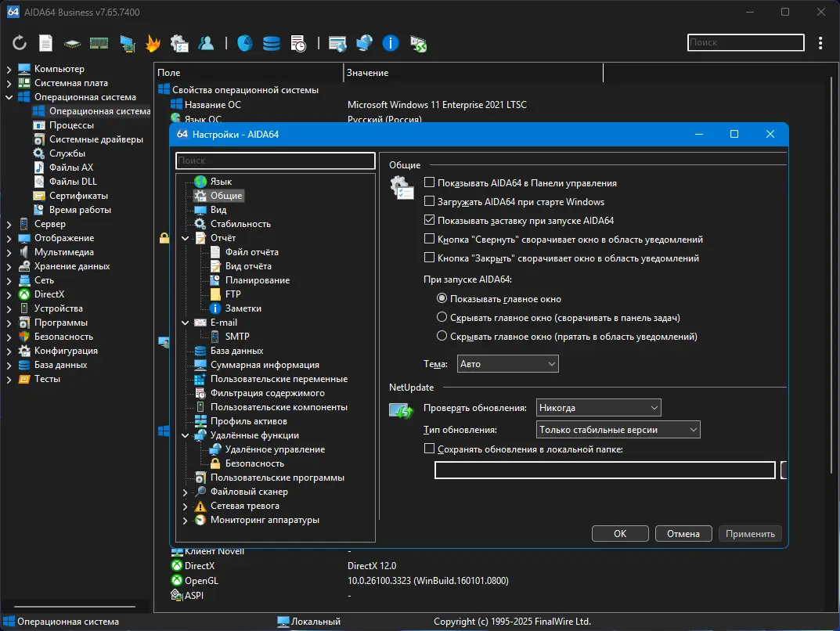Screen dimensions: 840x631
Task: Select Процессы in the left sidebar
Action: click(x=71, y=125)
